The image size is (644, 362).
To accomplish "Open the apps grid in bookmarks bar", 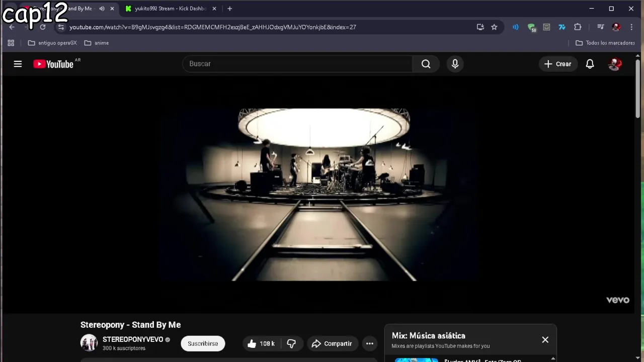I will (11, 43).
